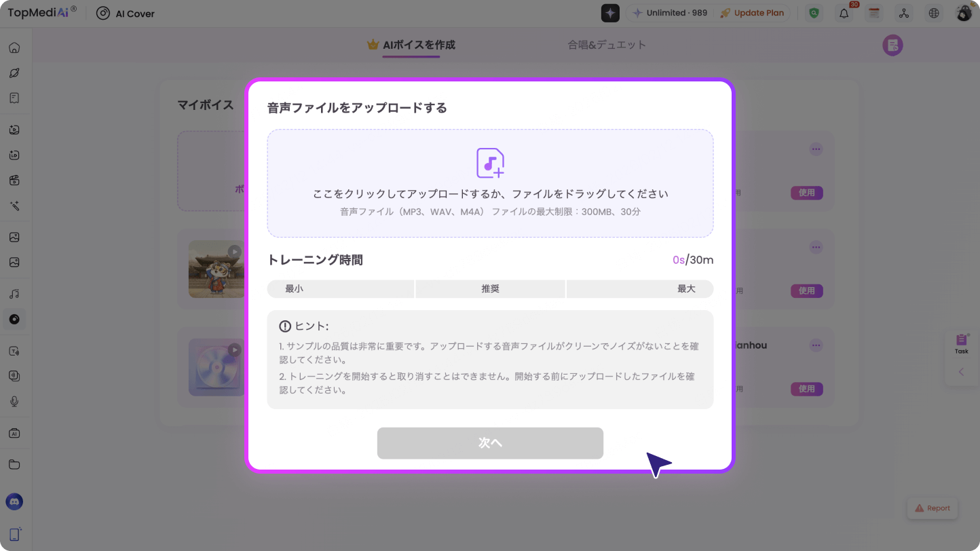The image size is (980, 551).
Task: Switch to the 合唱&デュエット tab
Action: (x=607, y=45)
